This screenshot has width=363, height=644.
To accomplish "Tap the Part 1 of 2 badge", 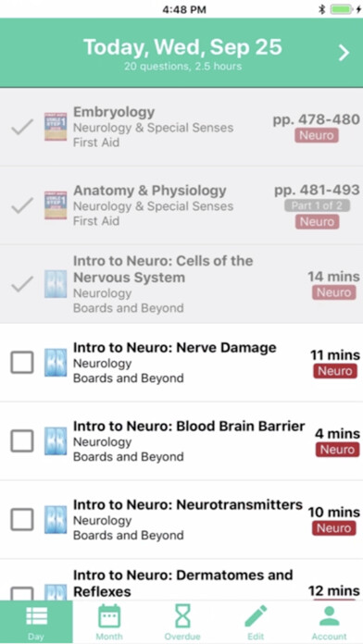I will pos(317,205).
